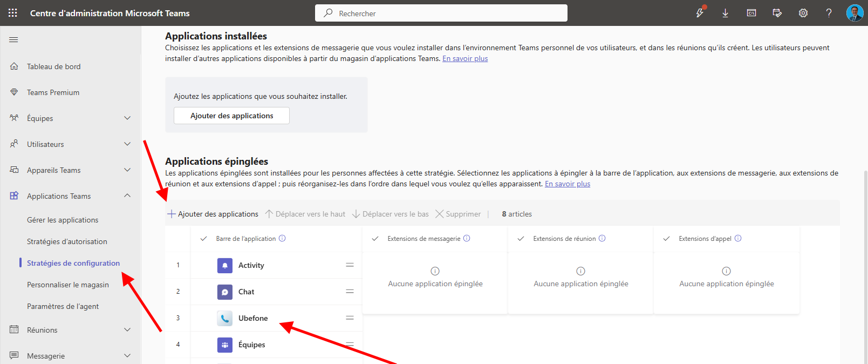Open Stratégies d'autorisation page
The width and height of the screenshot is (868, 364).
click(67, 241)
